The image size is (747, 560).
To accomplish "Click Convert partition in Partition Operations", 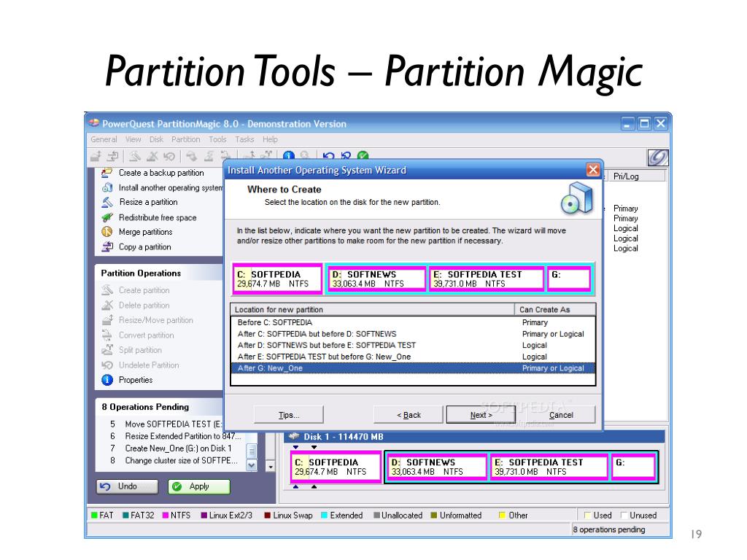I will point(138,335).
